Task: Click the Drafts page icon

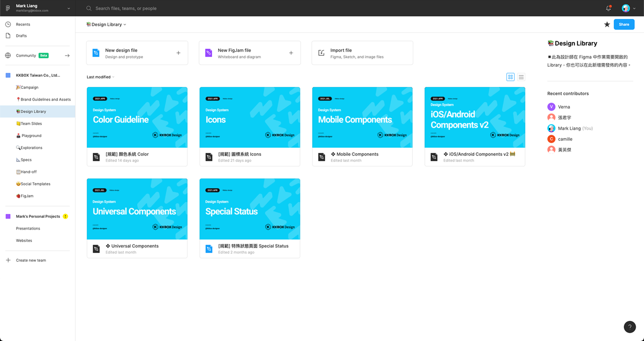Action: point(8,35)
